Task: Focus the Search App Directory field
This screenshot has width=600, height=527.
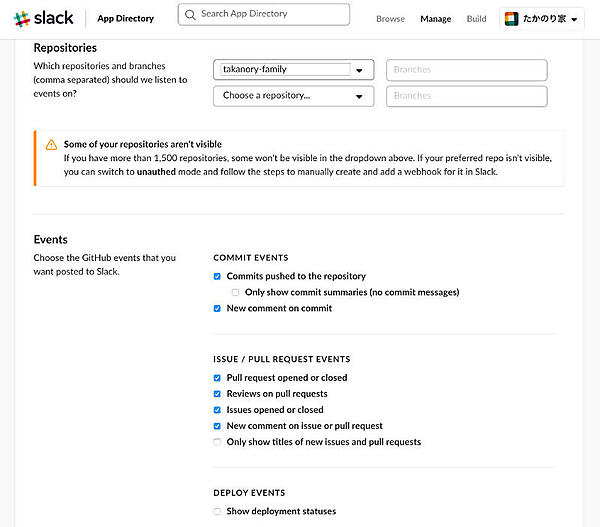Action: [x=270, y=14]
